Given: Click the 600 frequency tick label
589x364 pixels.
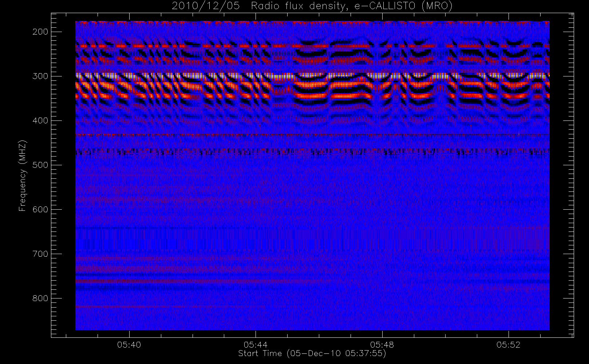Looking at the screenshot, I should pos(40,209).
